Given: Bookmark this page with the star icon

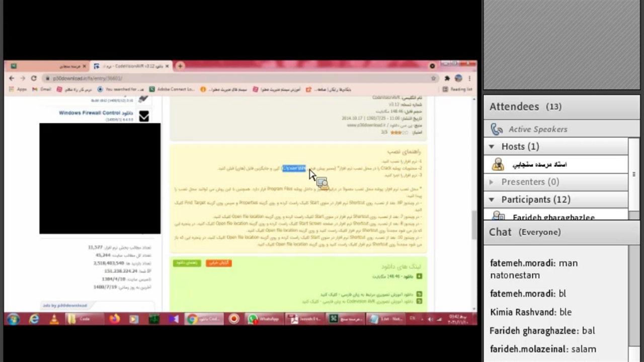Looking at the screenshot, I should click(433, 78).
